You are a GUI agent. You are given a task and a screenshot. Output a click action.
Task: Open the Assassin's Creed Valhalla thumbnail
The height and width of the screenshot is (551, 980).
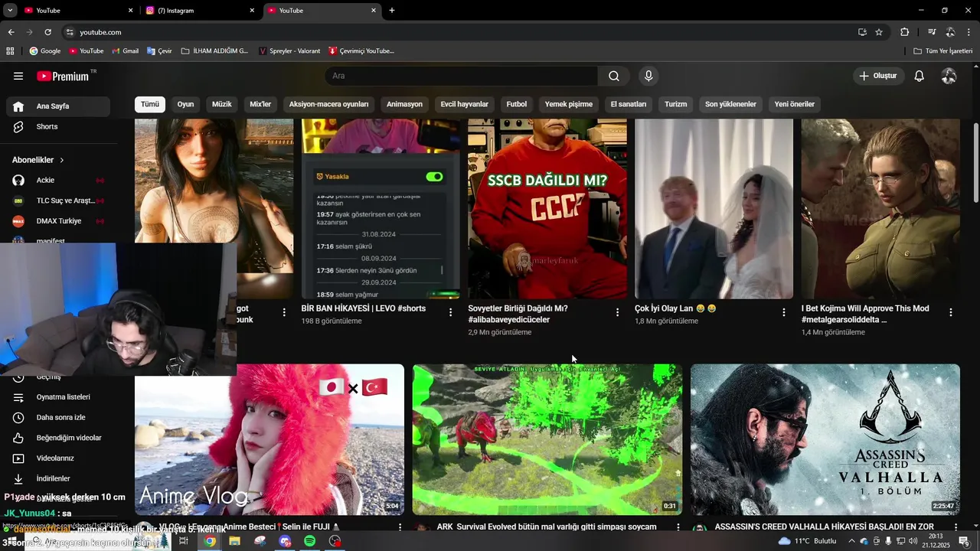[825, 439]
